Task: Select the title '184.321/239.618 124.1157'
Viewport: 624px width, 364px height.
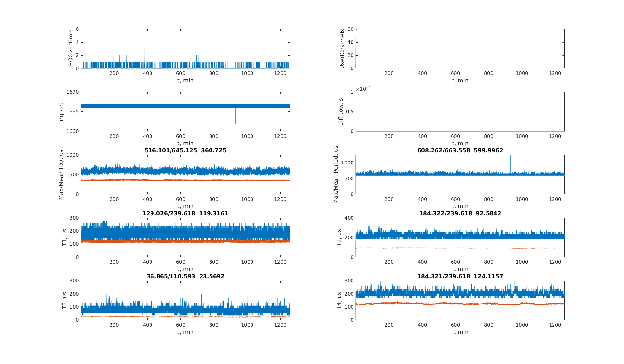Action: (460, 276)
